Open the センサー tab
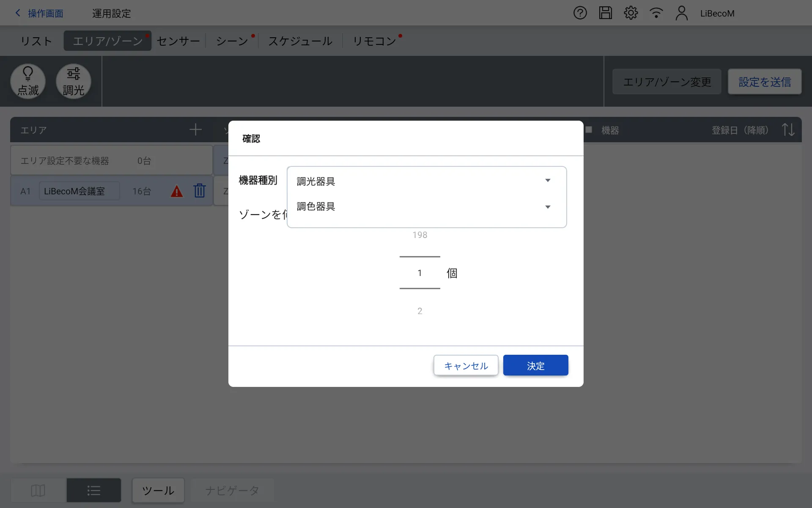Image resolution: width=812 pixels, height=508 pixels. [178, 41]
